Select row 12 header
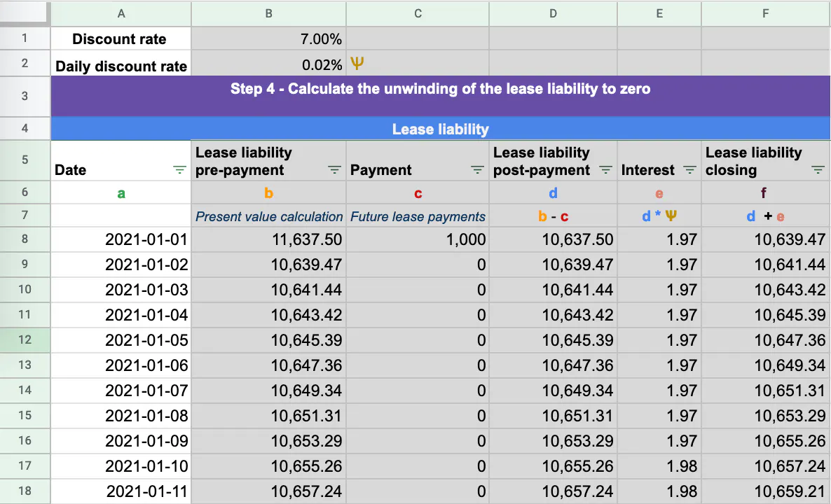This screenshot has width=831, height=504. [25, 340]
